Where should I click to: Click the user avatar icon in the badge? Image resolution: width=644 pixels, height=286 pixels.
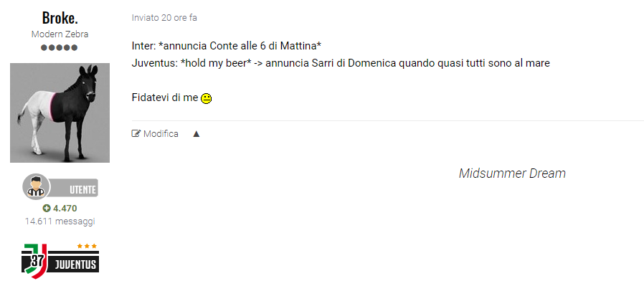36,186
